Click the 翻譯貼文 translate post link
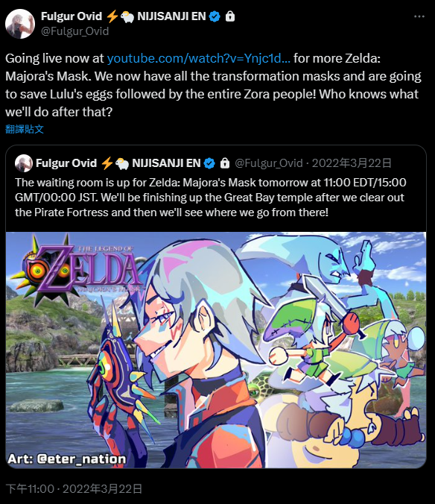This screenshot has height=504, width=435. 25,129
